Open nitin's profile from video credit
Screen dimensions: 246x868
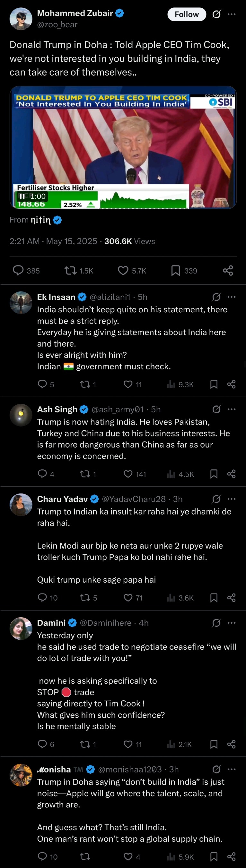pos(40,220)
